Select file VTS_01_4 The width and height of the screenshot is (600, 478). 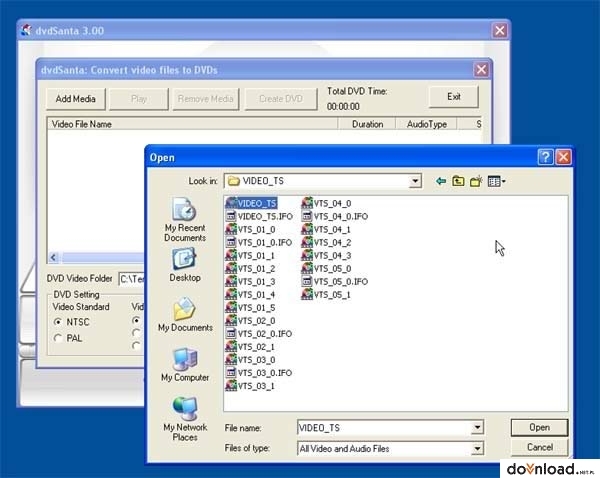coord(250,295)
